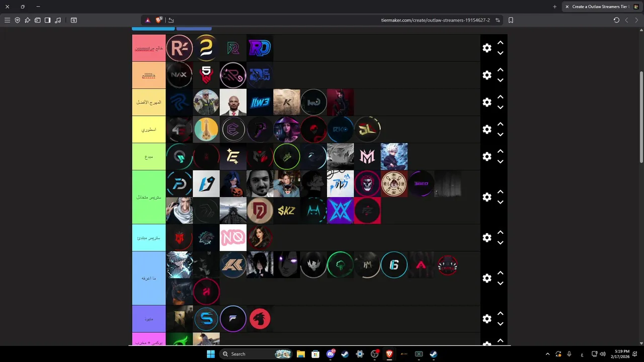
Task: Move the red top tier up
Action: click(x=500, y=43)
